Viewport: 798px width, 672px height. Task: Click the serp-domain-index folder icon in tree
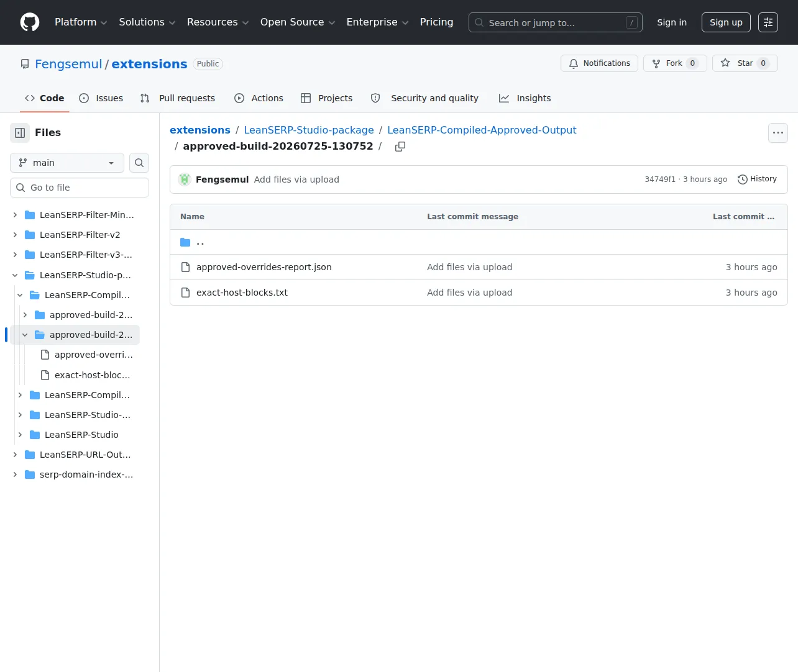click(30, 474)
